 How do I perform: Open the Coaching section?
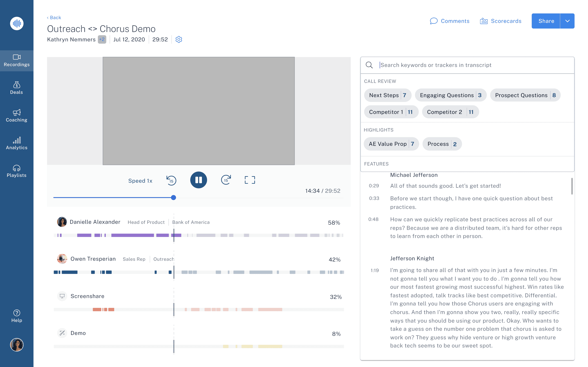pos(17,116)
